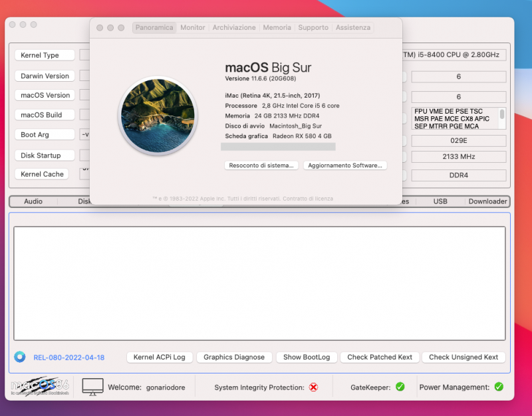Click the i5-8400 CPU @ 2.80GHz field
The width and height of the screenshot is (532, 416).
(x=455, y=55)
